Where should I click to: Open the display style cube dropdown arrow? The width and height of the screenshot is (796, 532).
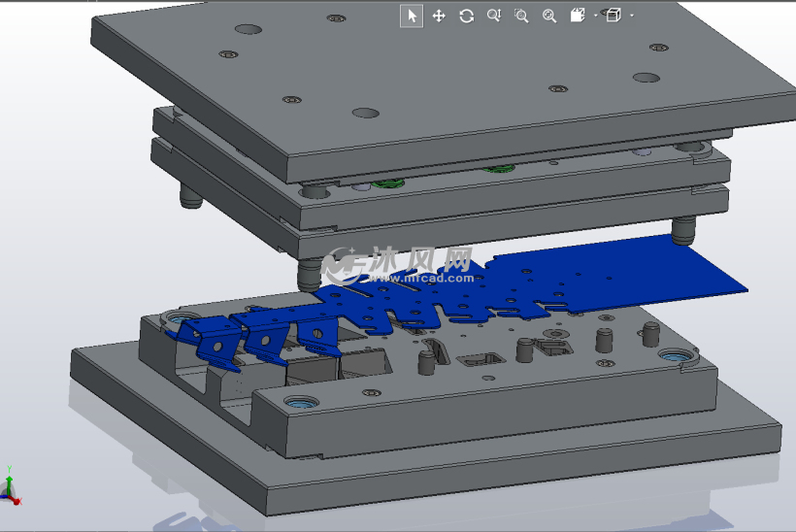632,16
